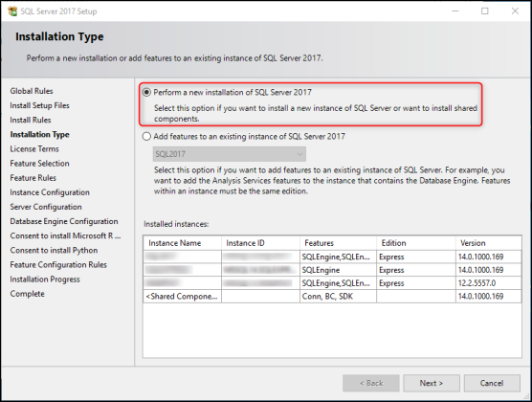Click Features column header
The image size is (532, 402).
pyautogui.click(x=339, y=243)
